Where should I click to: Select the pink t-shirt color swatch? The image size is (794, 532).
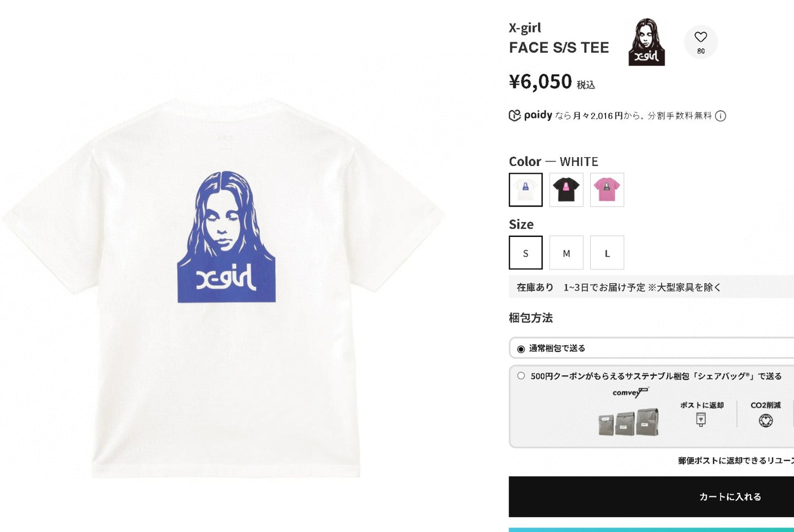(x=607, y=190)
